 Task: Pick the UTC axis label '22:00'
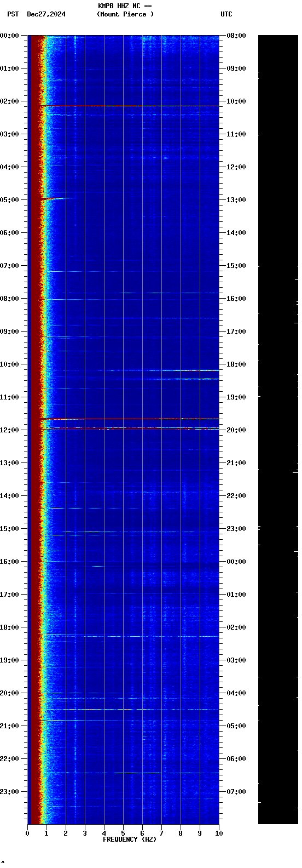236,496
